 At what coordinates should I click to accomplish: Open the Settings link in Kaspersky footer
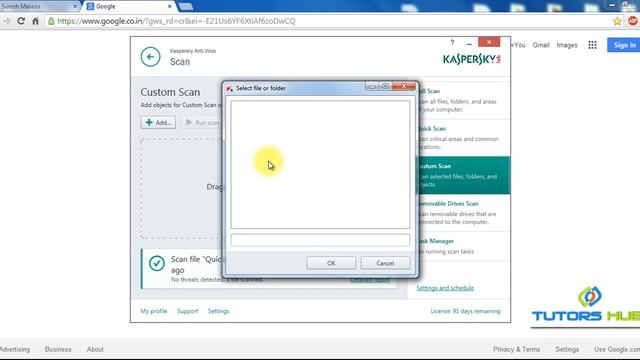point(218,311)
